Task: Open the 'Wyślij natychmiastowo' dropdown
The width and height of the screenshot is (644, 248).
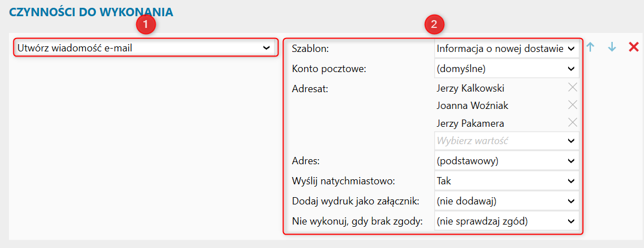Action: coord(506,181)
